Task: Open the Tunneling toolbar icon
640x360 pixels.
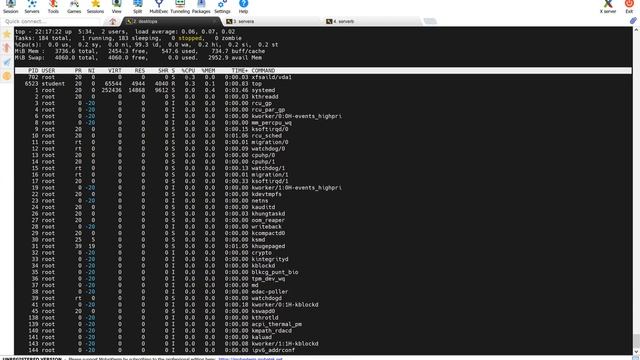Action: coord(180,6)
